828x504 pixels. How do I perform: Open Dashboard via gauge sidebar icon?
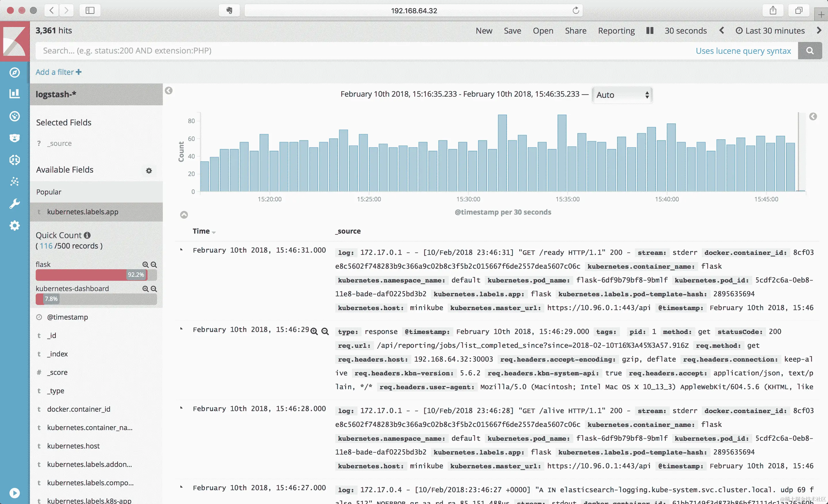tap(14, 116)
